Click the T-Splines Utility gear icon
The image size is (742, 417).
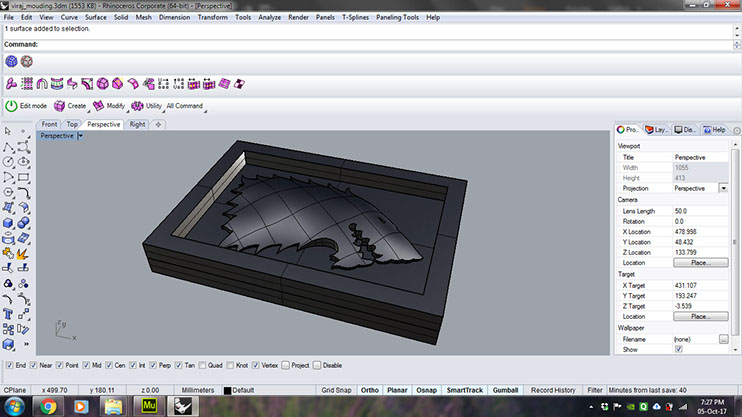(137, 106)
